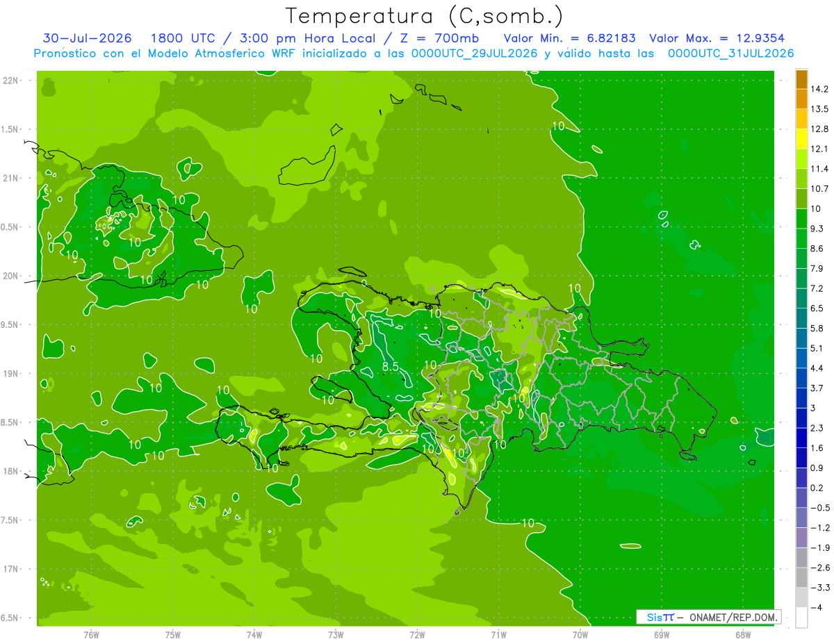Click the '73W' longitude axis label

[x=336, y=634]
